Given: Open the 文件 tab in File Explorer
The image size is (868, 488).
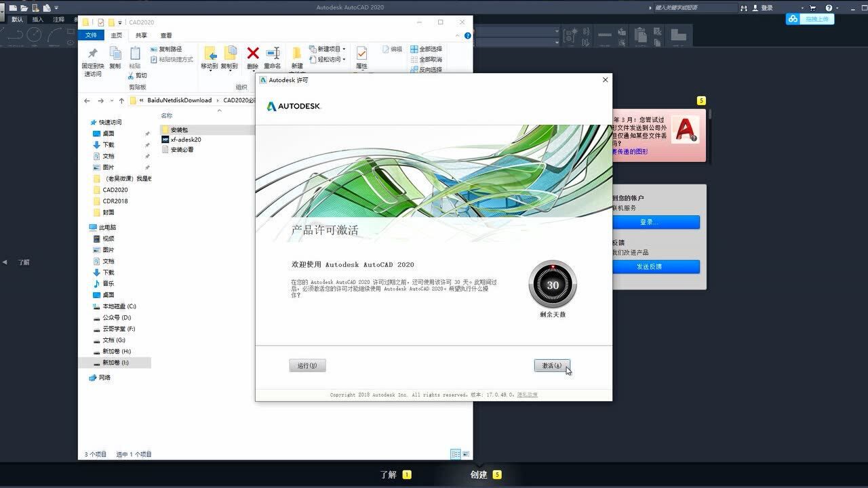Looking at the screenshot, I should point(91,35).
